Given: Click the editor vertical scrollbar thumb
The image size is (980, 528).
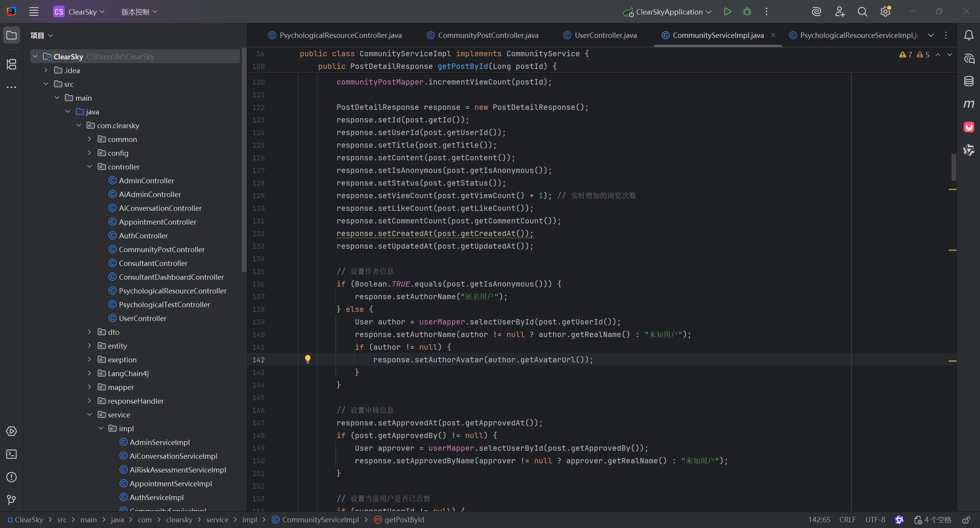Looking at the screenshot, I should click(x=953, y=167).
